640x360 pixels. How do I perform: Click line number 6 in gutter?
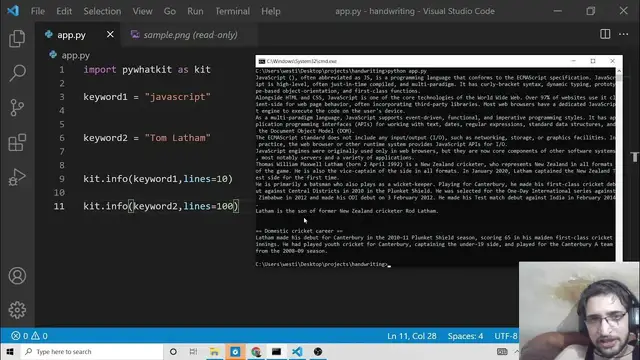tap(62, 138)
